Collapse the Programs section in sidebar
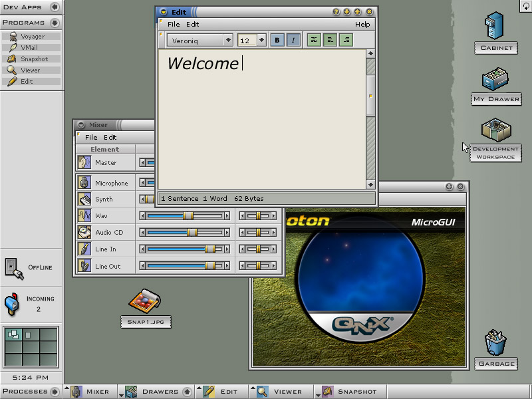532x399 pixels. 55,23
